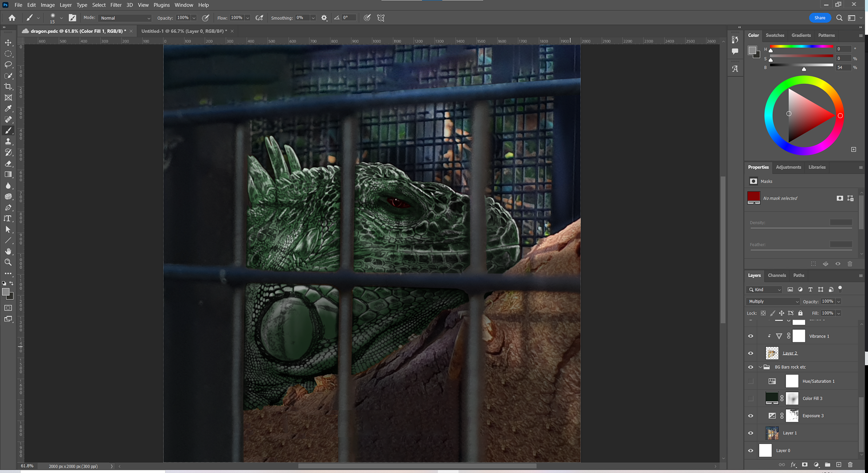Collapse the BG Bars rock etc group
The height and width of the screenshot is (473, 868).
point(760,367)
